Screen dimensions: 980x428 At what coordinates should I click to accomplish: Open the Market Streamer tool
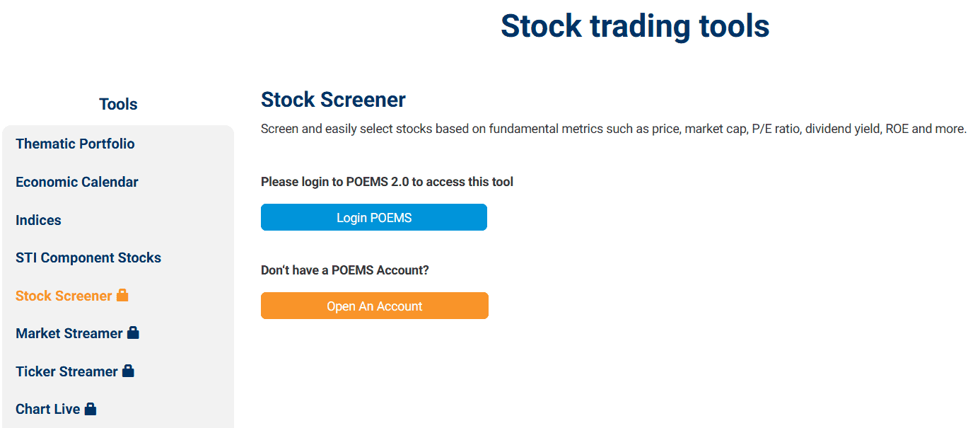coord(69,332)
